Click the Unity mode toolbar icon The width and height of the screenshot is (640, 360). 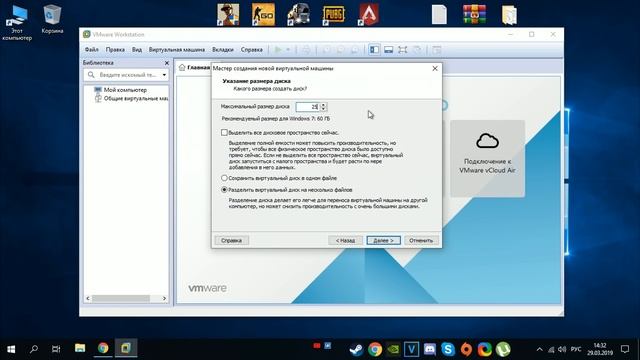click(x=417, y=49)
